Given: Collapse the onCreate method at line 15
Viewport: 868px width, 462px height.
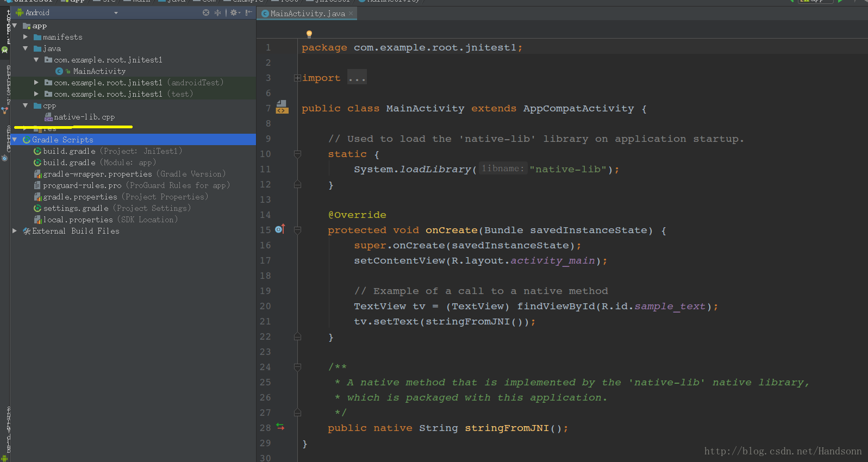Looking at the screenshot, I should tap(297, 230).
